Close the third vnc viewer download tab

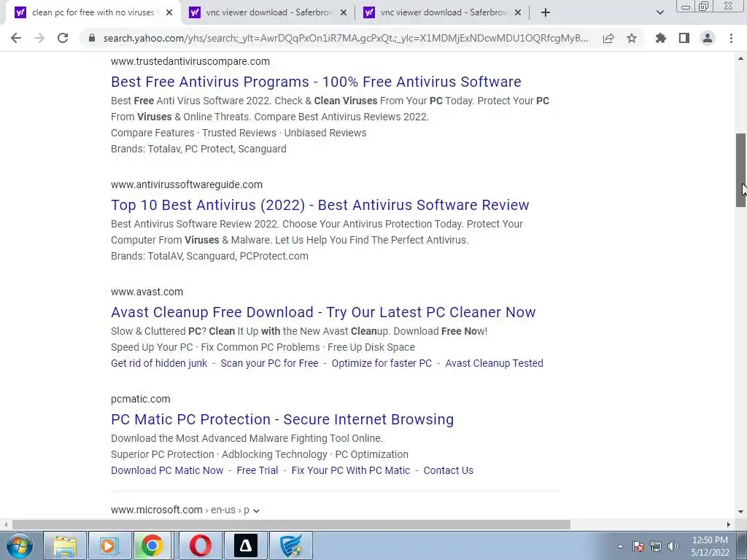pos(518,13)
